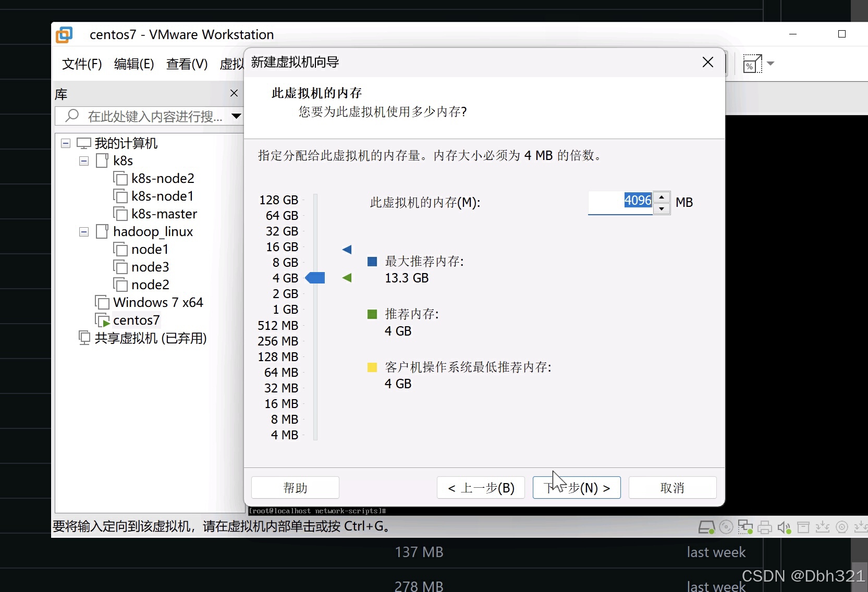Click the root@localhost console prompt

(x=317, y=511)
